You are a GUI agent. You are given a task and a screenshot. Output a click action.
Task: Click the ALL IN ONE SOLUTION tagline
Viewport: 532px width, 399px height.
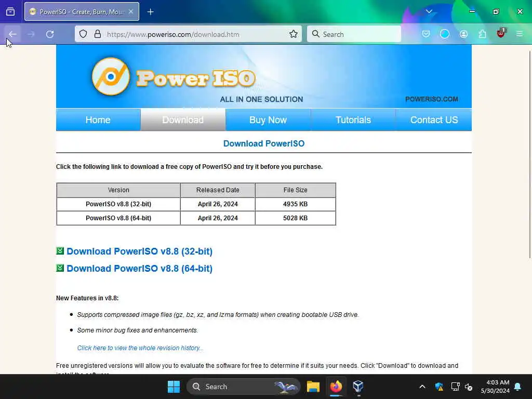pos(261,99)
